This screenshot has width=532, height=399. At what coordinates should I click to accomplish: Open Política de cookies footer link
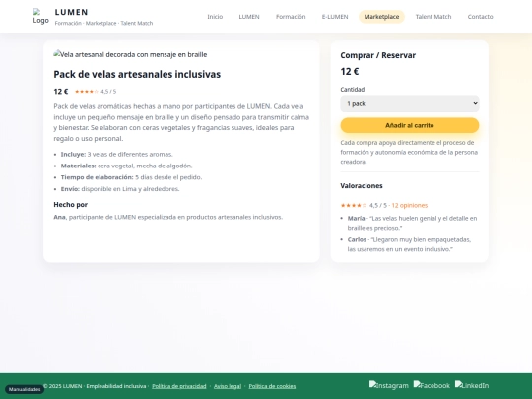point(272,386)
